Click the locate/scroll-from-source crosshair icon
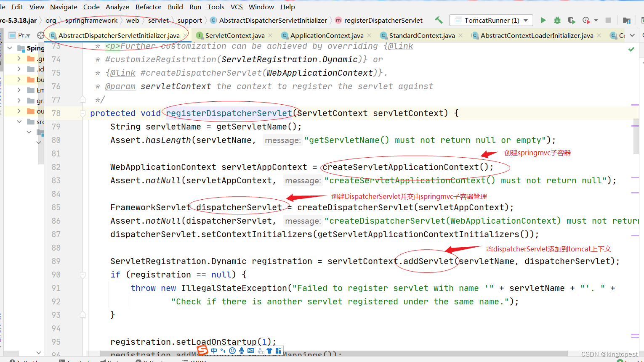Screen dimensions: 644x362 click(x=40, y=35)
